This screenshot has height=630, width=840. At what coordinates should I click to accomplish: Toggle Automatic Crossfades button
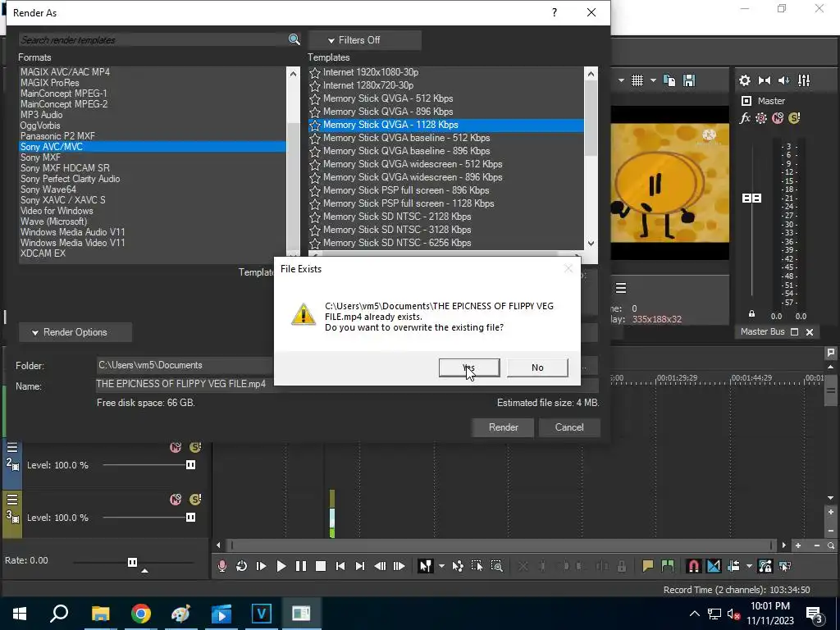point(714,566)
